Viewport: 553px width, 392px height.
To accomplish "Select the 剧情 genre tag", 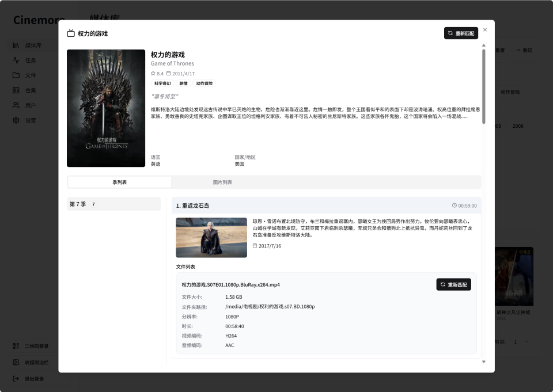I will point(183,83).
